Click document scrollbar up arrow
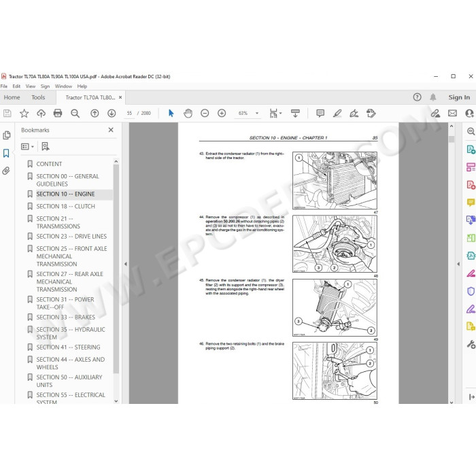Image resolution: width=476 pixels, height=476 pixels. coord(452,126)
